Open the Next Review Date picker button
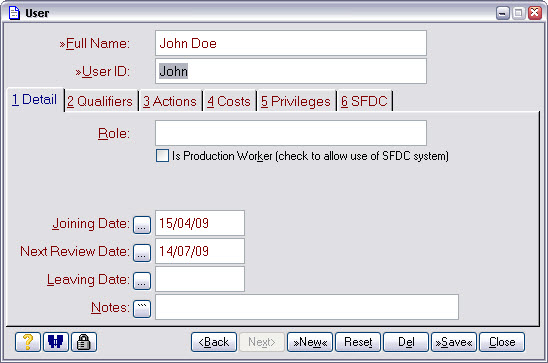 tap(142, 253)
